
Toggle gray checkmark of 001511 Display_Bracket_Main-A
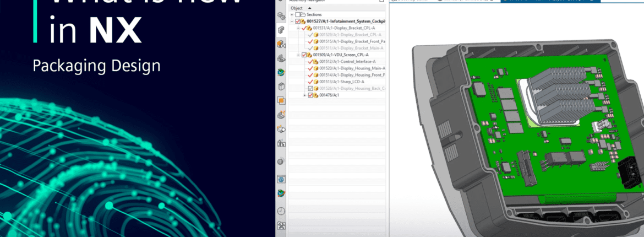[x=310, y=48]
